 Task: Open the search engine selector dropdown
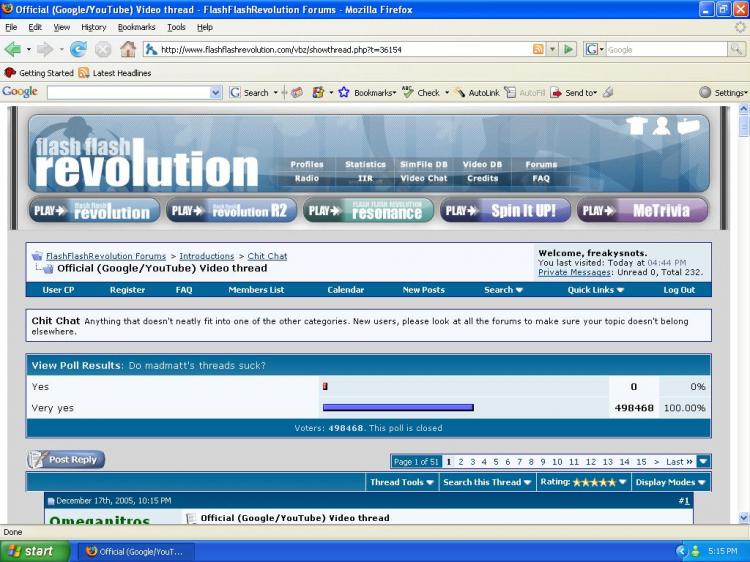click(595, 49)
